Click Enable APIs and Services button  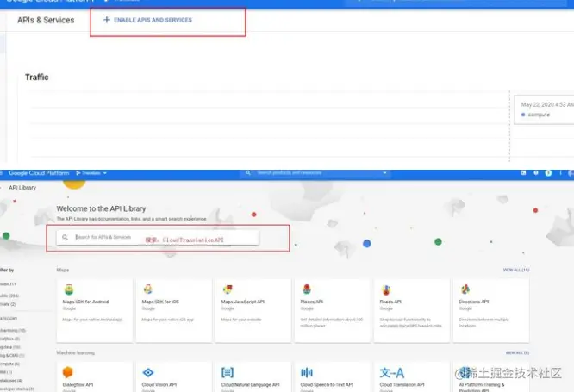147,20
